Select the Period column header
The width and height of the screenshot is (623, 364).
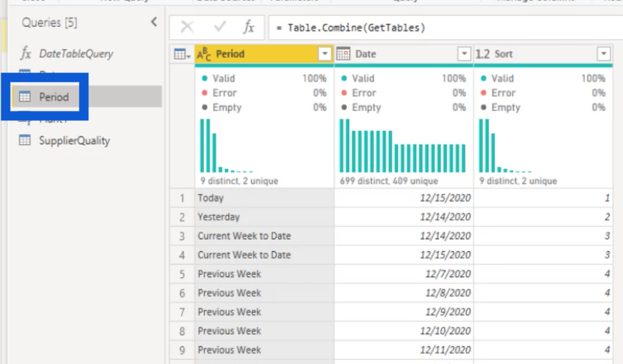[x=264, y=54]
